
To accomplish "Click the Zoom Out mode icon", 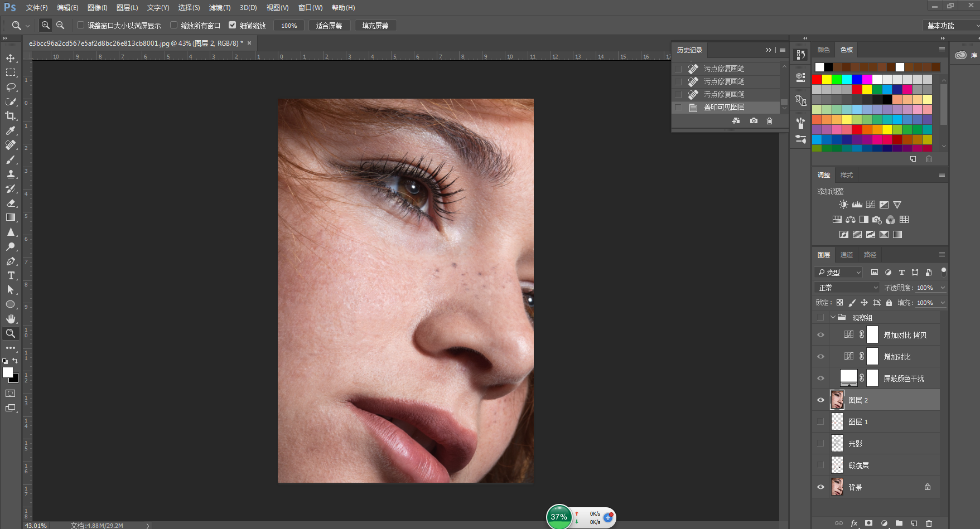I will (60, 25).
